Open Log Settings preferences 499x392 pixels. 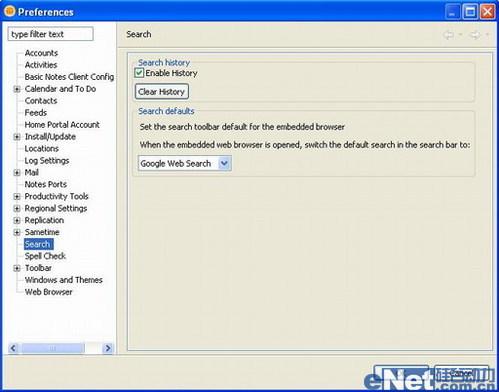[x=47, y=161]
